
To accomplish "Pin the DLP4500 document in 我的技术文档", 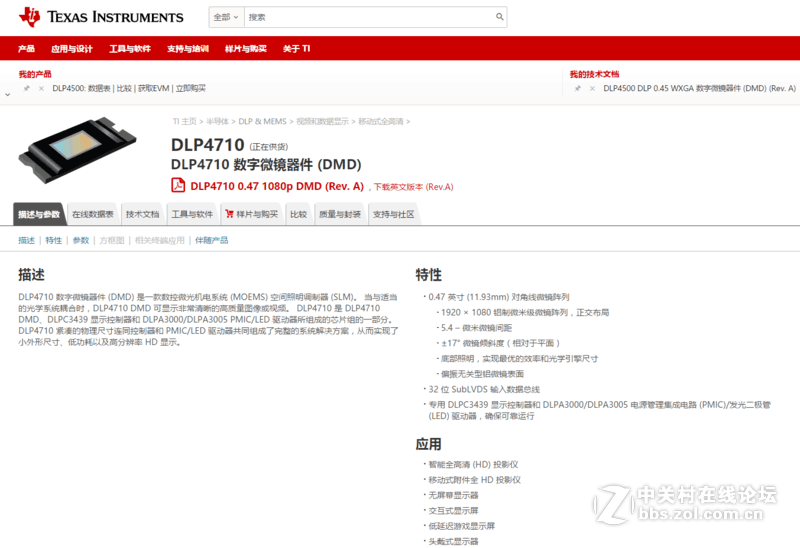I will [578, 88].
